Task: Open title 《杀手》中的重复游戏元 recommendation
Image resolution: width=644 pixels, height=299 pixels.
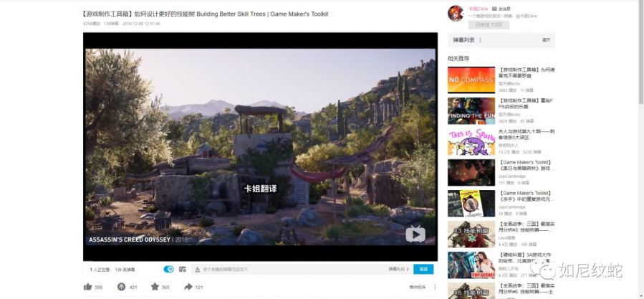Action: click(527, 196)
